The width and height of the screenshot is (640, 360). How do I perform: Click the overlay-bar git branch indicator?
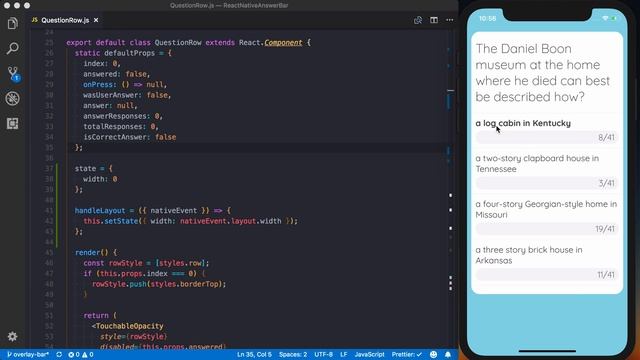[28, 354]
